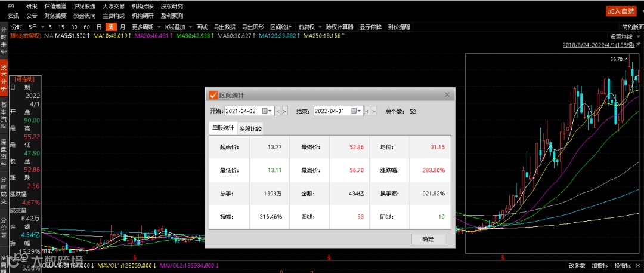Viewport: 644px width, 273px height.
Task: Open the 分时成交 sidebar tab
Action: tap(4, 190)
